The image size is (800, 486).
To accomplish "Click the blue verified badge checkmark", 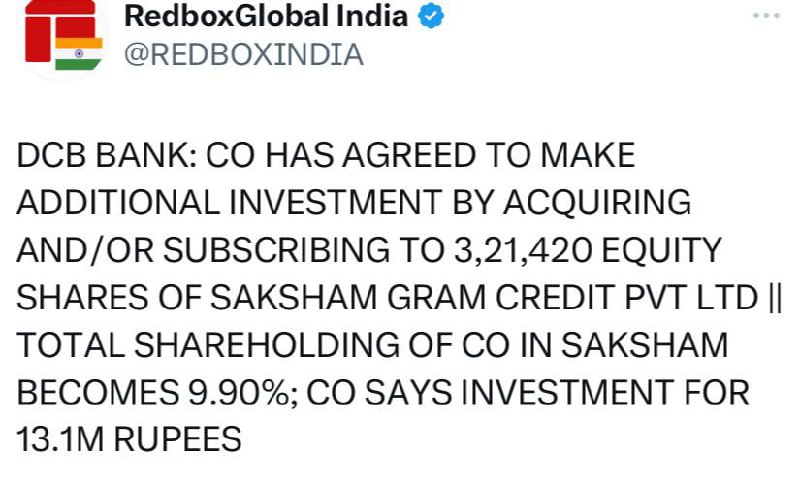I will click(431, 15).
